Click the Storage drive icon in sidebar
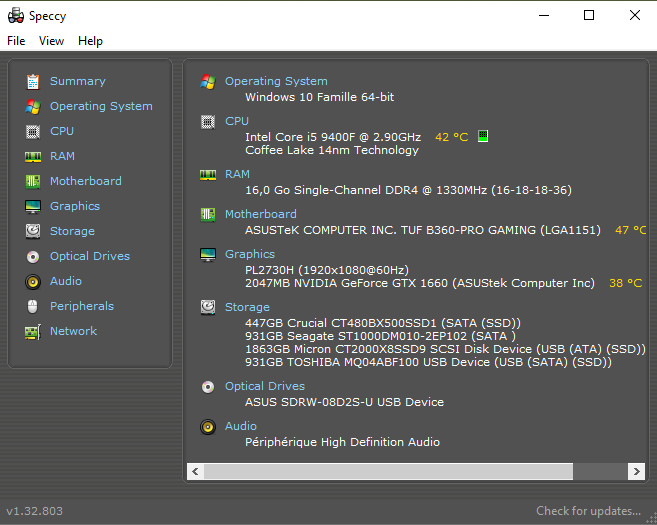The image size is (657, 525). point(33,231)
